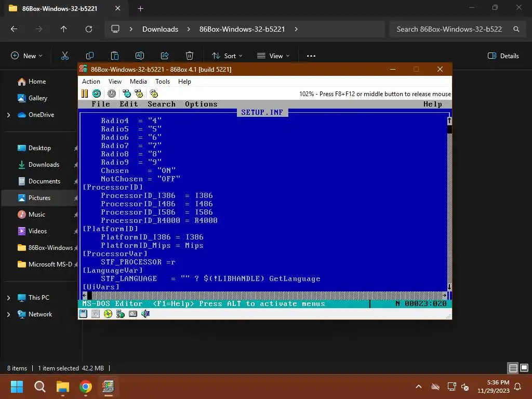Expand the PC icon breadcrumb chevron

[x=131, y=29]
